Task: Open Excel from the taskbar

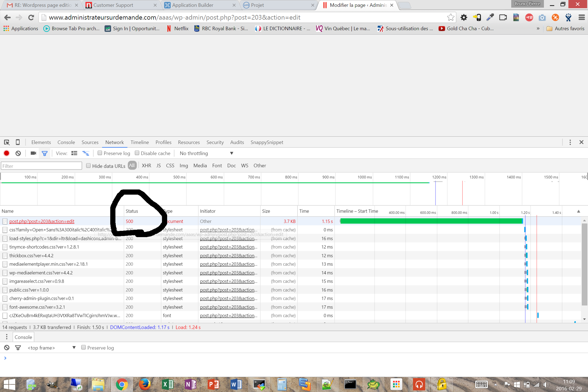Action: [167, 384]
